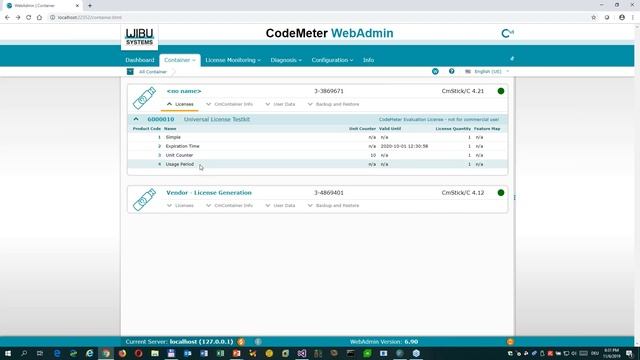Click the CodeMeter logo at header right
This screenshot has height=360, width=640.
[x=507, y=33]
